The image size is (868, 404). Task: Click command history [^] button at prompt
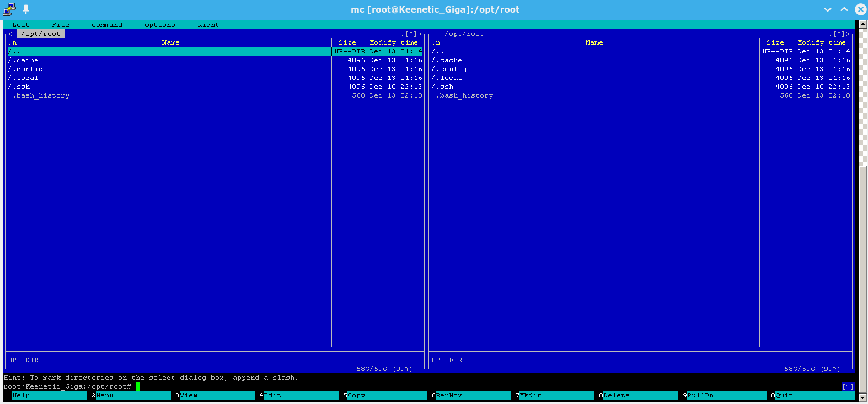[848, 386]
